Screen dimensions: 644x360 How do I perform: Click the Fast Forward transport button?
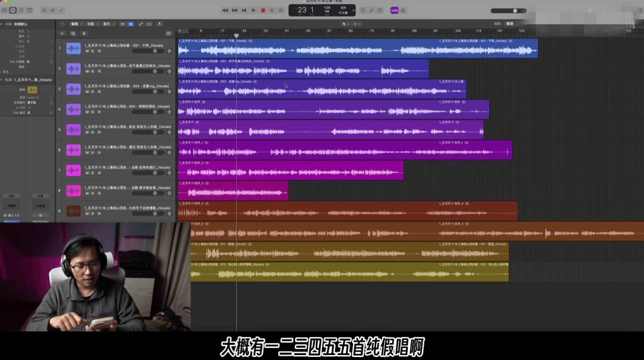[x=234, y=10]
